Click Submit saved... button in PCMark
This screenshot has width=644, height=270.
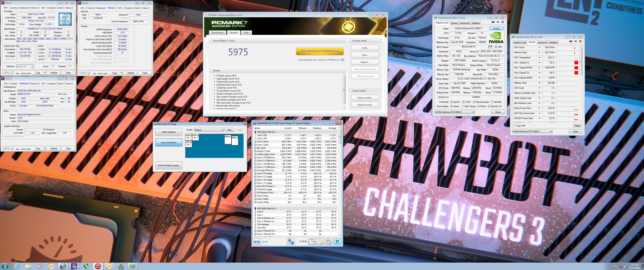click(x=365, y=105)
